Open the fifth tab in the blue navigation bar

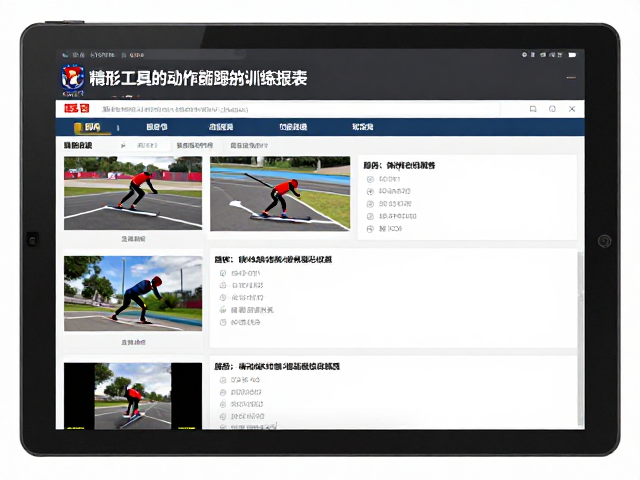[x=362, y=127]
